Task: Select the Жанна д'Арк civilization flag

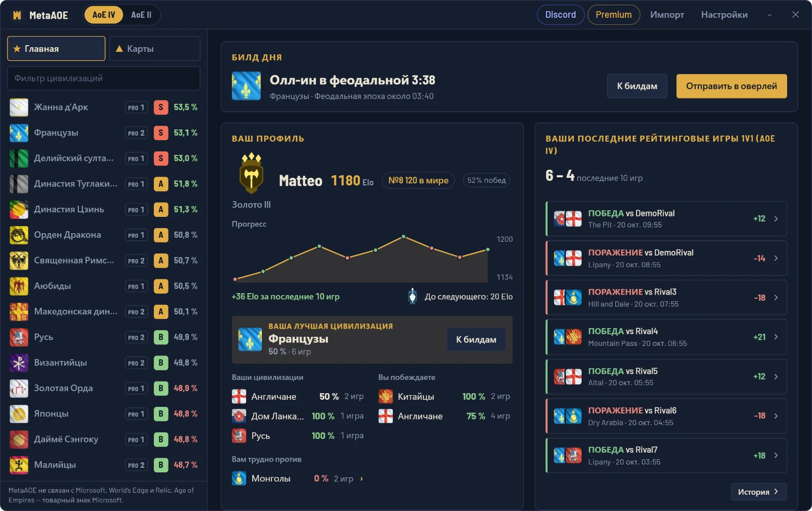Action: tap(19, 107)
